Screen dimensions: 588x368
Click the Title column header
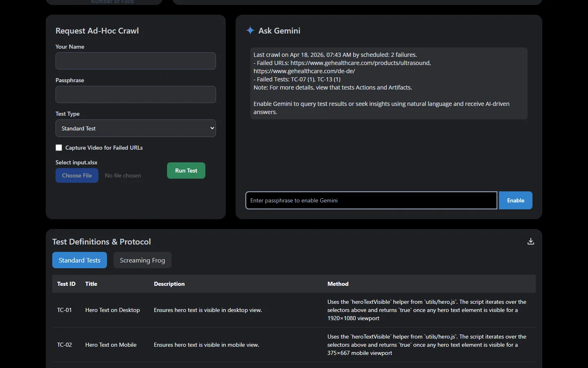click(x=91, y=284)
